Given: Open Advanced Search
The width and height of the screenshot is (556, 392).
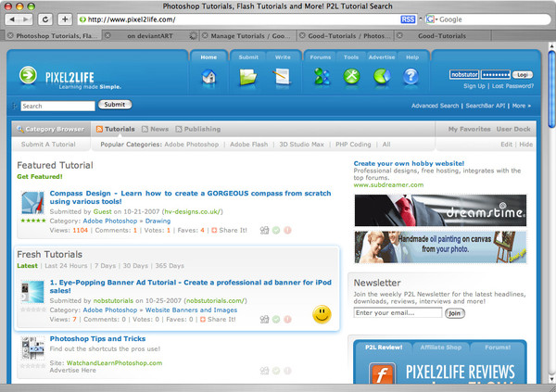Looking at the screenshot, I should (x=436, y=106).
